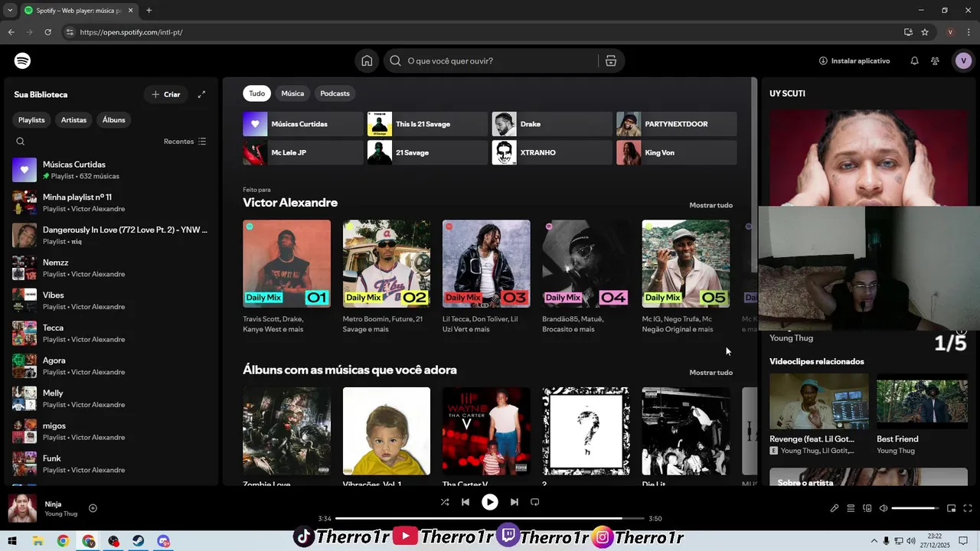The width and height of the screenshot is (980, 551).
Task: Toggle repeat mode
Action: click(x=535, y=502)
